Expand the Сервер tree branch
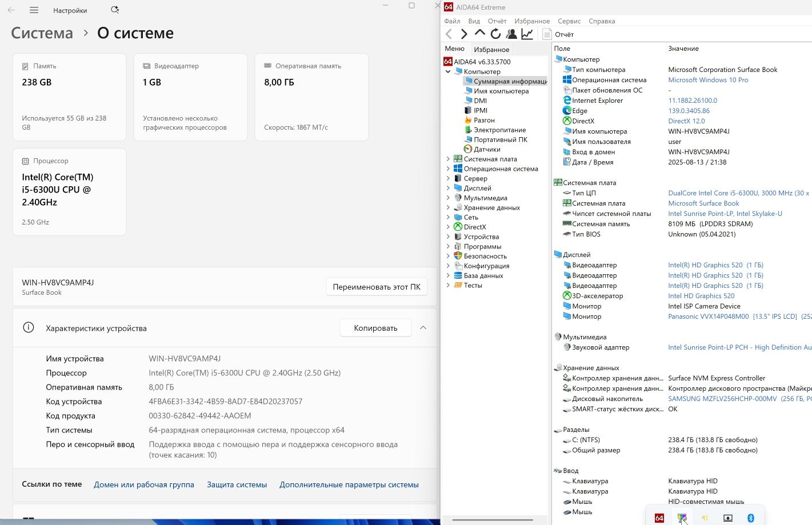The width and height of the screenshot is (812, 525). [x=448, y=178]
